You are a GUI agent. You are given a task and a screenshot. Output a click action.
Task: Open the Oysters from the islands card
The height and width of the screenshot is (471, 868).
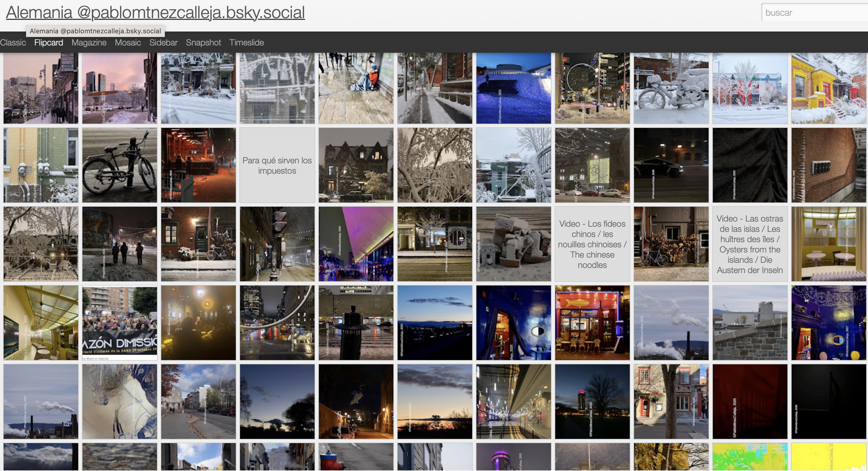(x=749, y=244)
